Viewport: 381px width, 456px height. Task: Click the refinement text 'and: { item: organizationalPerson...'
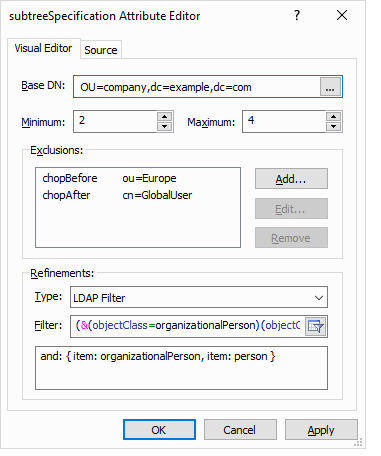pyautogui.click(x=158, y=356)
